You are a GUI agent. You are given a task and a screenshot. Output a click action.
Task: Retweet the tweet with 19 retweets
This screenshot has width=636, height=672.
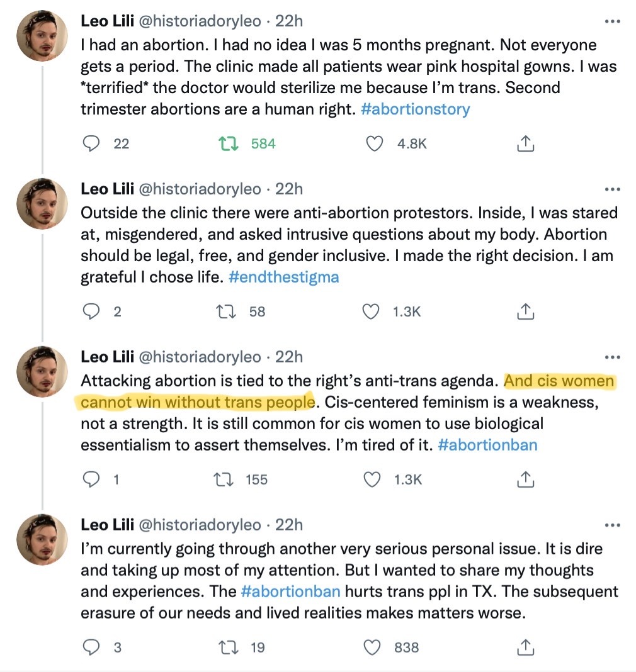point(228,647)
